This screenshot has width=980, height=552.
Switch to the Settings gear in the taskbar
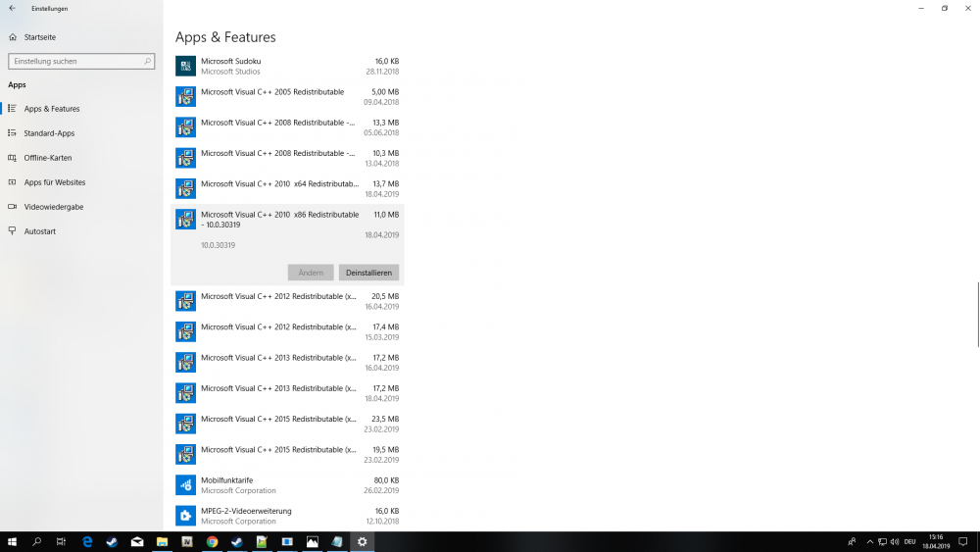click(362, 542)
